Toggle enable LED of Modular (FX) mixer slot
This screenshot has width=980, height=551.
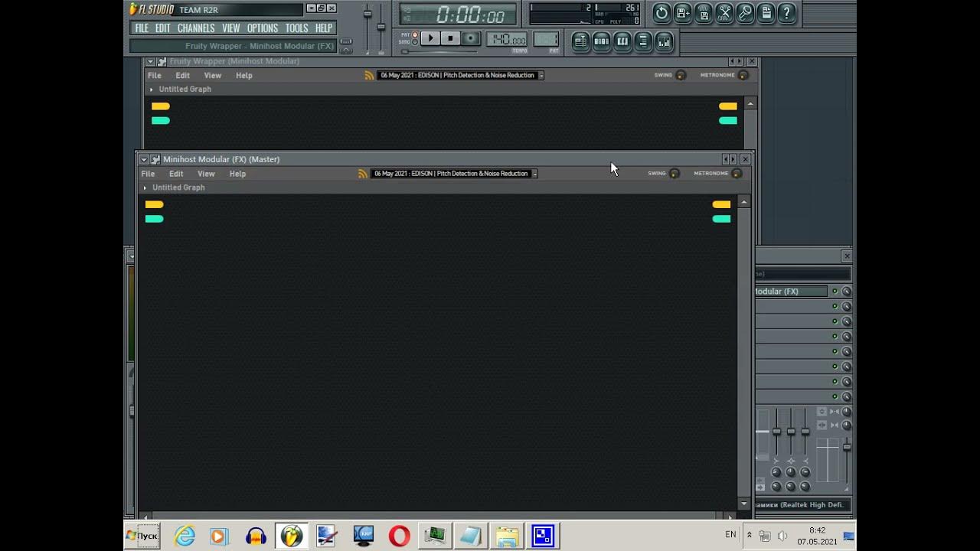(835, 292)
